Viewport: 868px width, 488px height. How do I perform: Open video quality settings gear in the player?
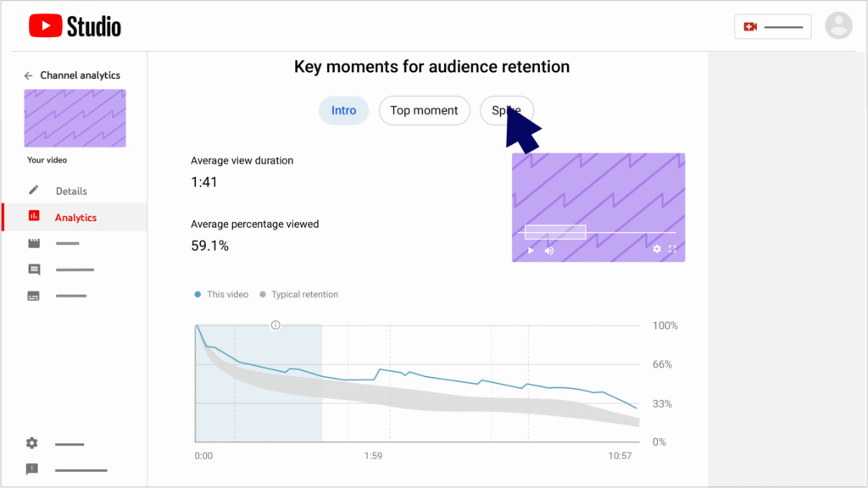pyautogui.click(x=656, y=249)
